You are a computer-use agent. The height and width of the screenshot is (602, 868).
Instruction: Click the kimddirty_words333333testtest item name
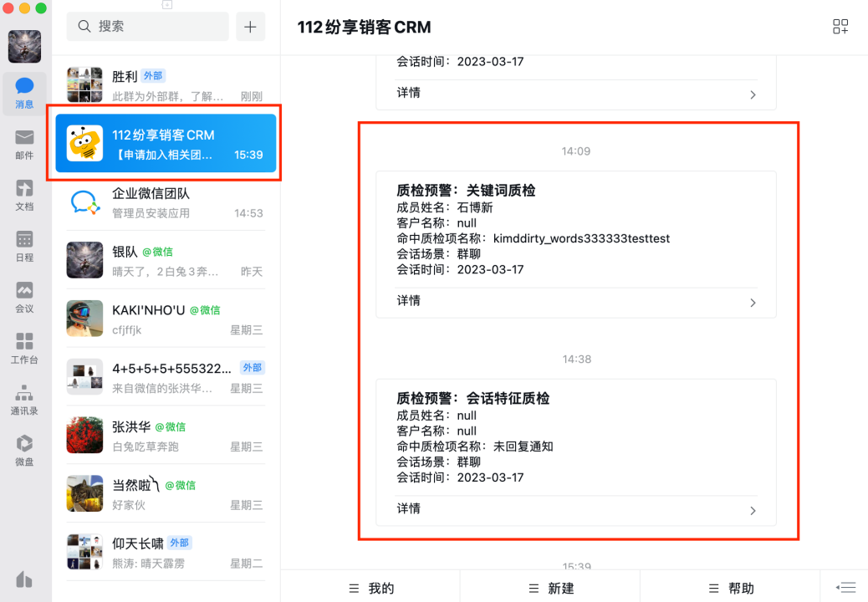(581, 238)
